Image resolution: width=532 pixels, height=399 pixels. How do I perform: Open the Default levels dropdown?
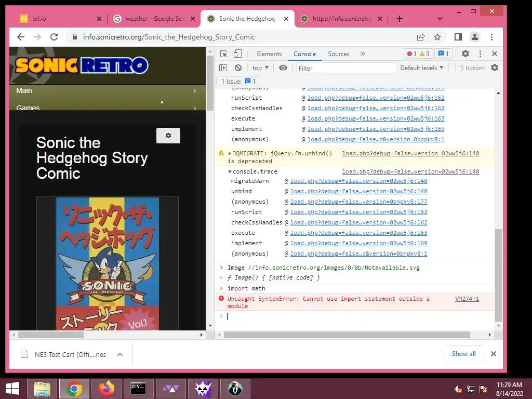pyautogui.click(x=422, y=68)
